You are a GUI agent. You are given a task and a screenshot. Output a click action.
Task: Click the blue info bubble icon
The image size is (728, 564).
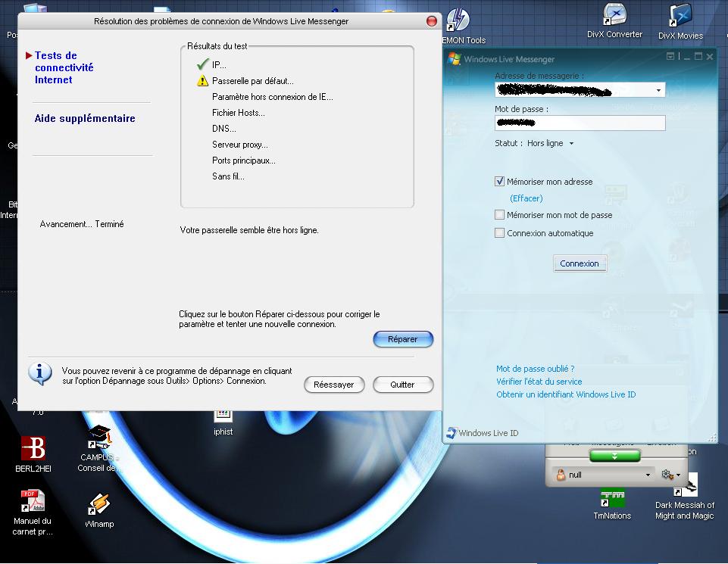pyautogui.click(x=40, y=373)
